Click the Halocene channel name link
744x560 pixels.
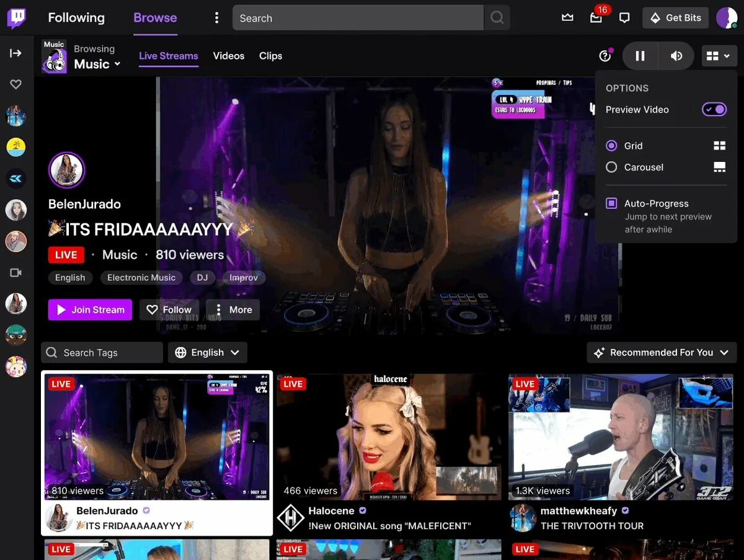[x=331, y=511]
